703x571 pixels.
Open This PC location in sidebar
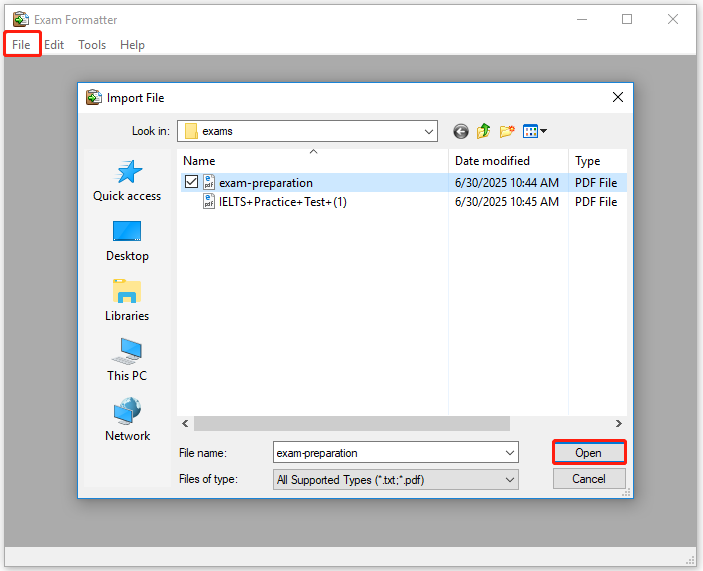tap(127, 360)
